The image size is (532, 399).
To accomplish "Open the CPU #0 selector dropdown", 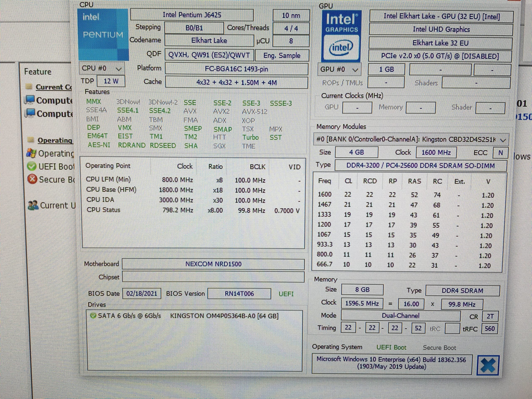I will (x=102, y=69).
